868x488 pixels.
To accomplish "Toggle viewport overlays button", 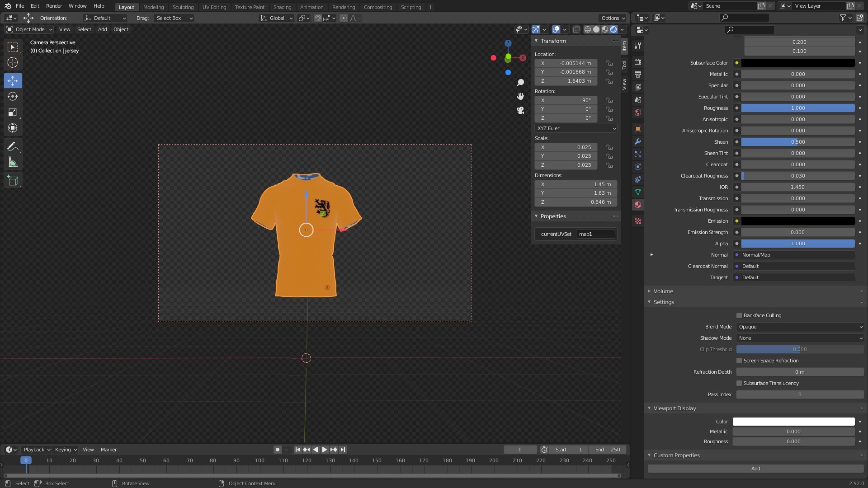I will click(556, 29).
